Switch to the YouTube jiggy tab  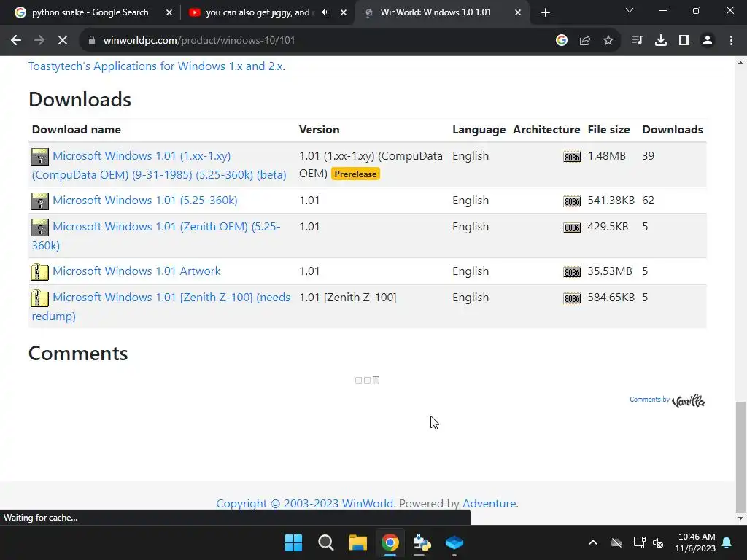258,12
